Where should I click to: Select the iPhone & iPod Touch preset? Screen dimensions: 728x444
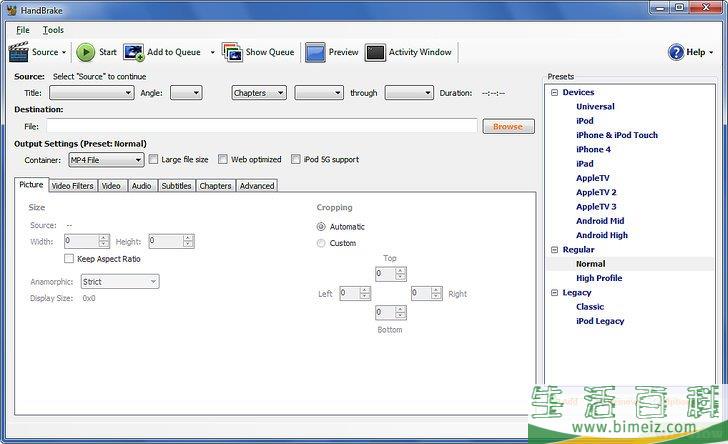point(617,135)
